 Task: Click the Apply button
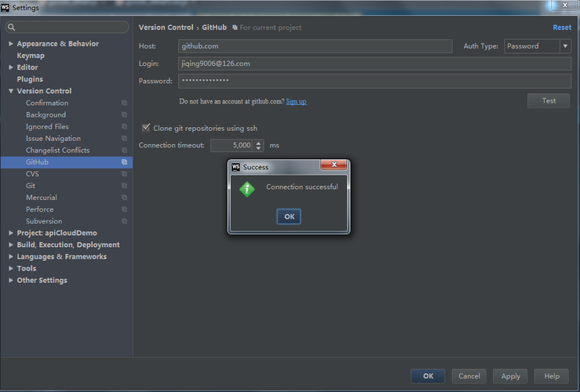tap(510, 376)
